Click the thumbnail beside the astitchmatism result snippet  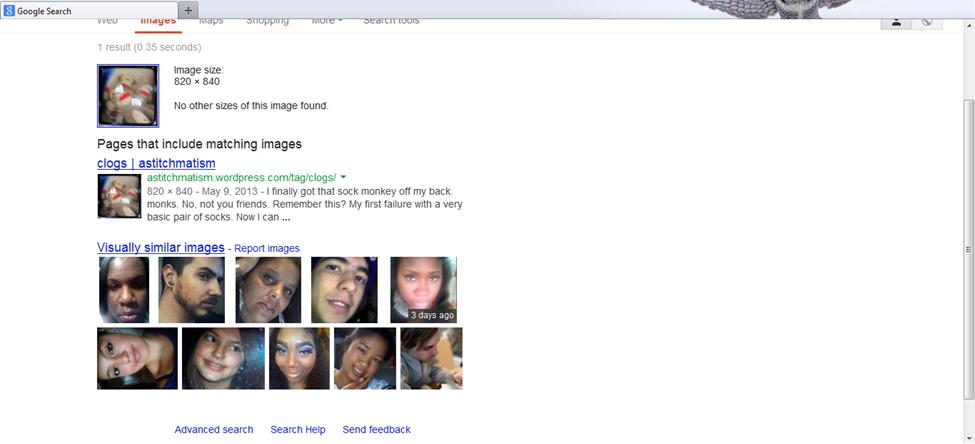(119, 196)
